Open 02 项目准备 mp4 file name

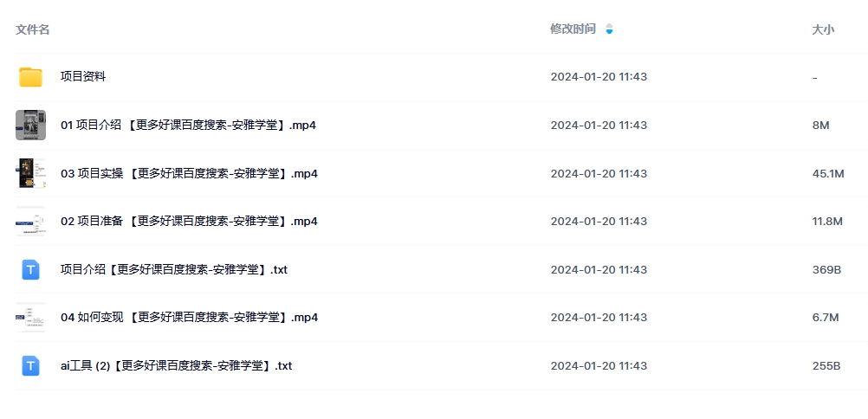click(x=190, y=222)
